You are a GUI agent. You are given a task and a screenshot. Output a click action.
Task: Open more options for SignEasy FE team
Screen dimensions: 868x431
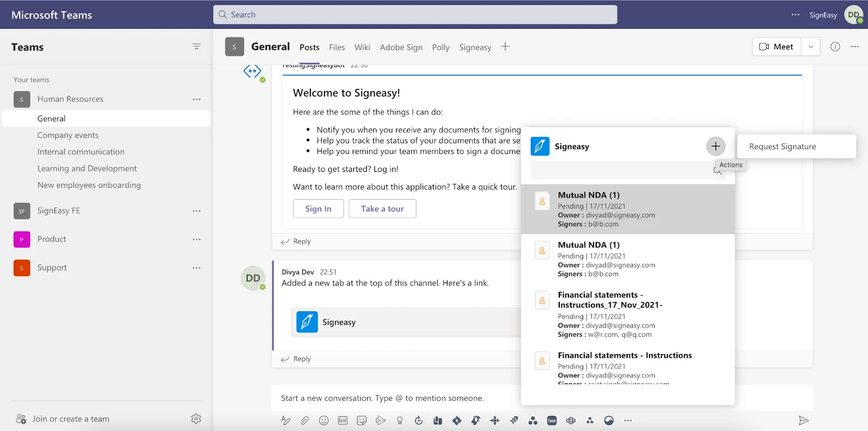[x=196, y=211]
